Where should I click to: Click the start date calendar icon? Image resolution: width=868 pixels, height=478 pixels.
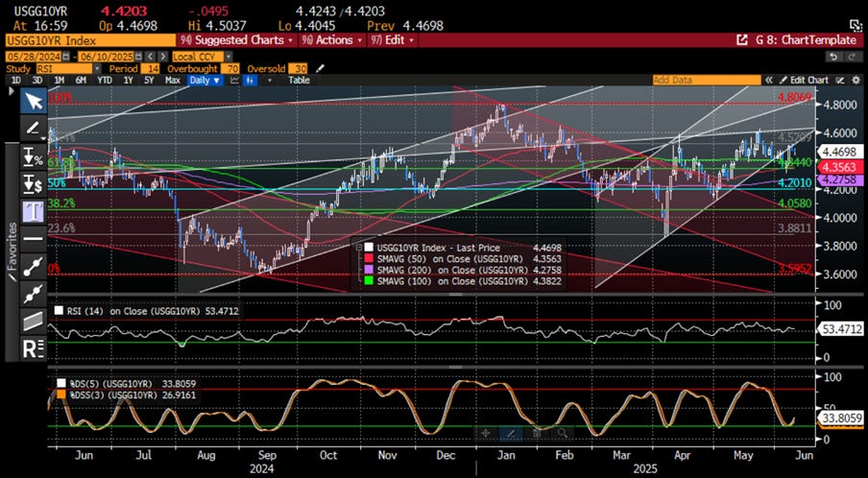tap(66, 57)
